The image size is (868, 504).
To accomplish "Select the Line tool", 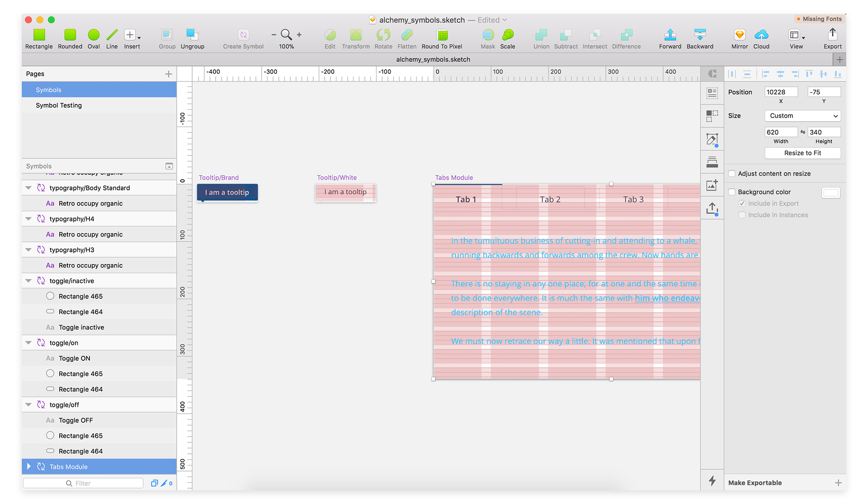I will [x=112, y=35].
